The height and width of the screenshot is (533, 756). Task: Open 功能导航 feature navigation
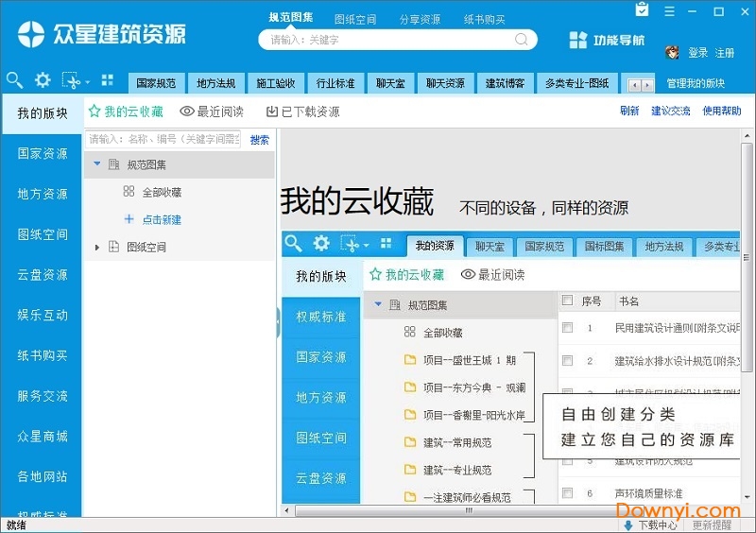607,40
